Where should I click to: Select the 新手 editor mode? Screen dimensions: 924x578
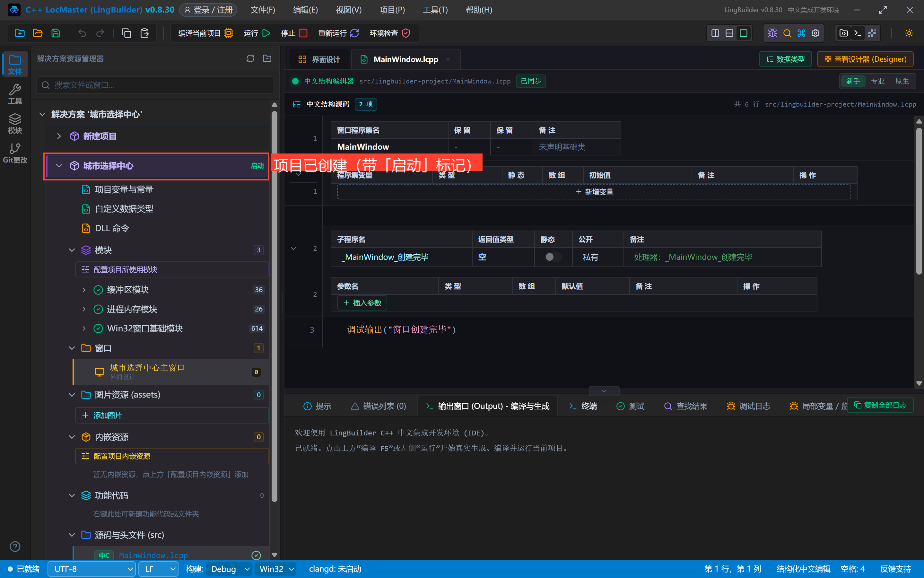853,81
